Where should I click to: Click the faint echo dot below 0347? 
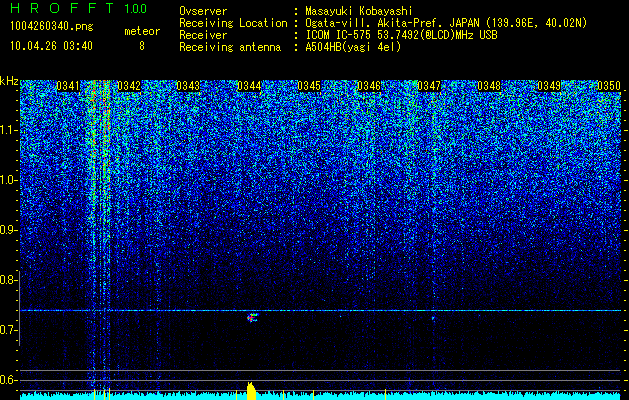tap(433, 319)
